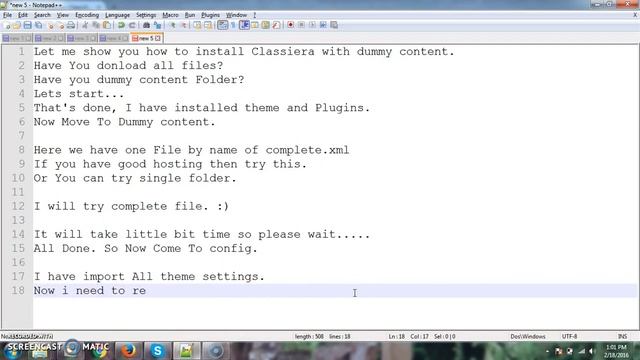Click Run macro multiple times icon

(x=323, y=25)
